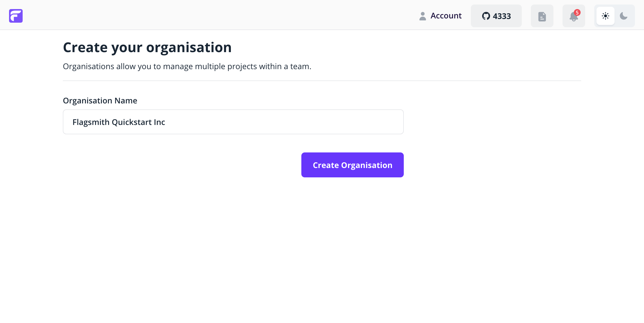This screenshot has width=644, height=323.
Task: Switch to light theme using the sun icon
Action: 606,16
